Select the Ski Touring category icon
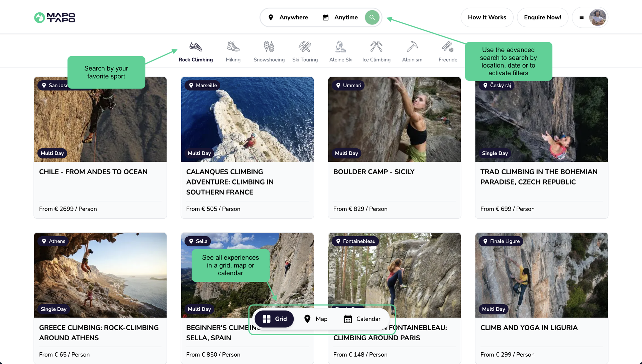The width and height of the screenshot is (642, 364). [305, 47]
